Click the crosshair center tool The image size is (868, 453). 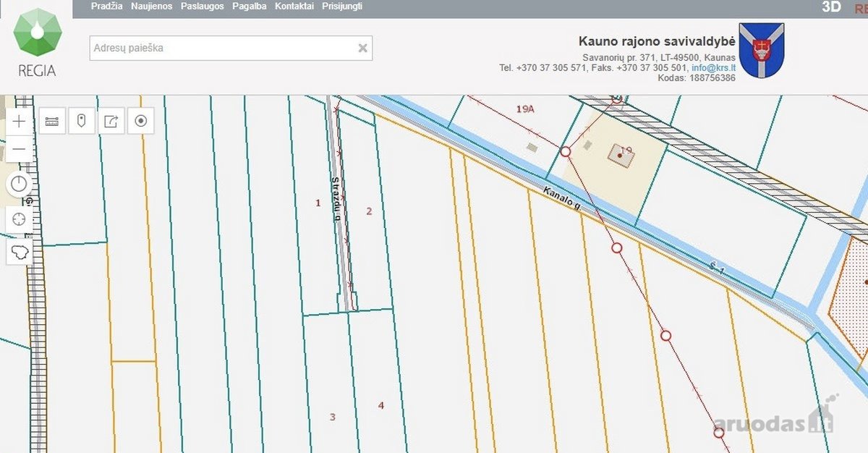(19, 219)
